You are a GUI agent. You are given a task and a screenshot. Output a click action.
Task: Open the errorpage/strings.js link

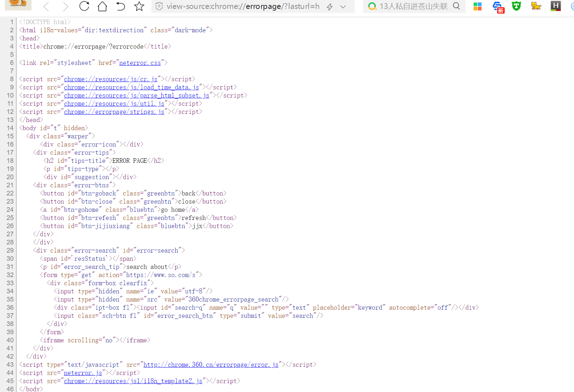114,112
